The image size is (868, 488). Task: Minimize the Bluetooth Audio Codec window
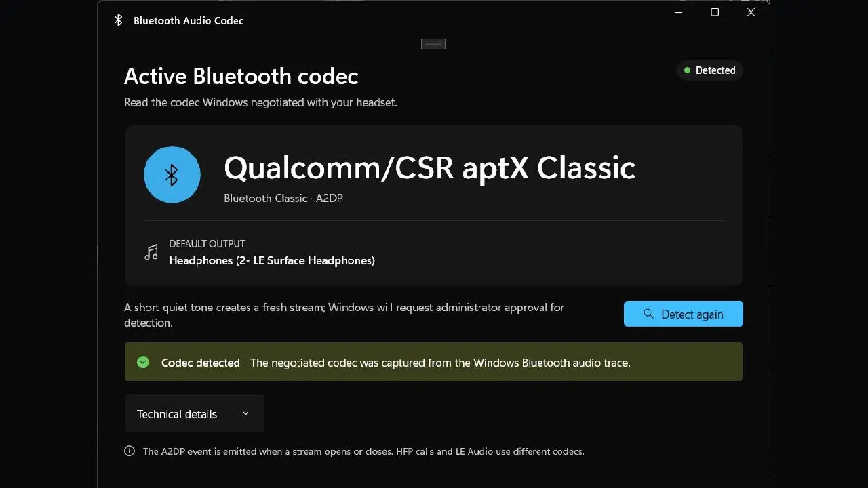coord(679,12)
